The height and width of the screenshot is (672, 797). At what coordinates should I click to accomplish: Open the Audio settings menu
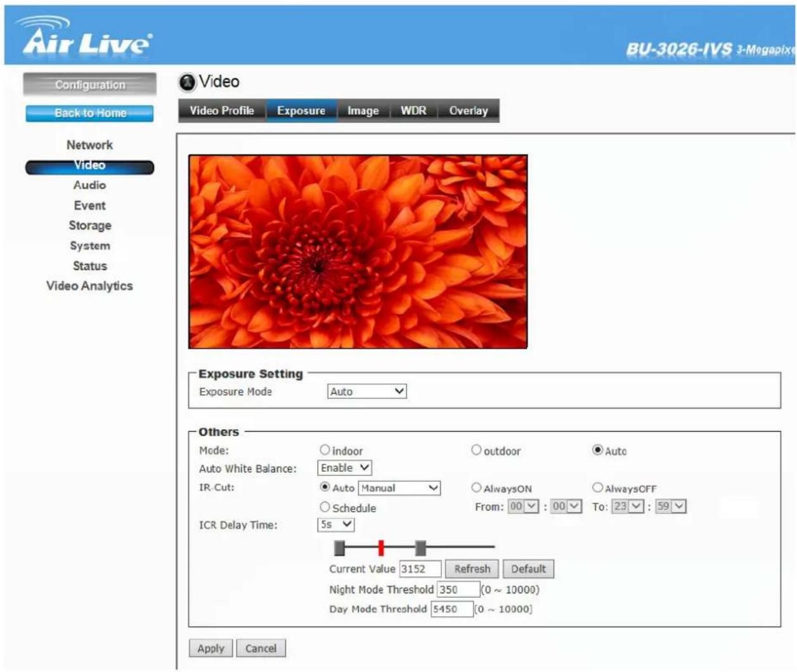click(89, 185)
